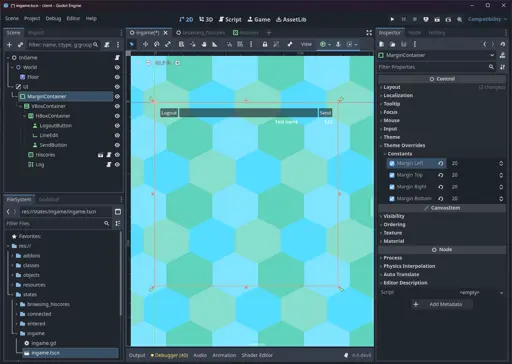Save the edited resource in the Inspector
The image size is (512, 364).
pos(404,44)
